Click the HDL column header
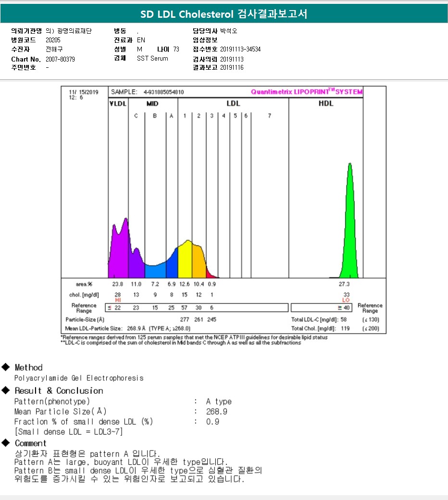The width and height of the screenshot is (448, 500). click(x=326, y=103)
